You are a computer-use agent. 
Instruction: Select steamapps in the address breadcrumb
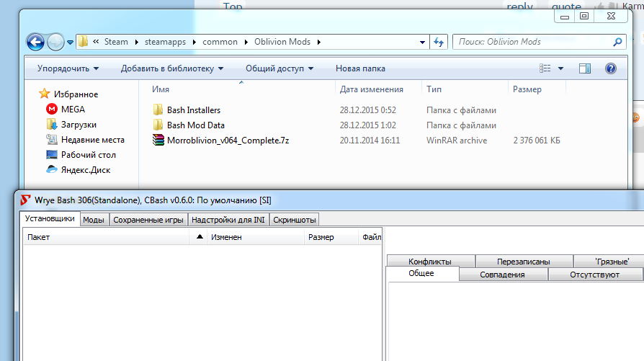pyautogui.click(x=165, y=42)
